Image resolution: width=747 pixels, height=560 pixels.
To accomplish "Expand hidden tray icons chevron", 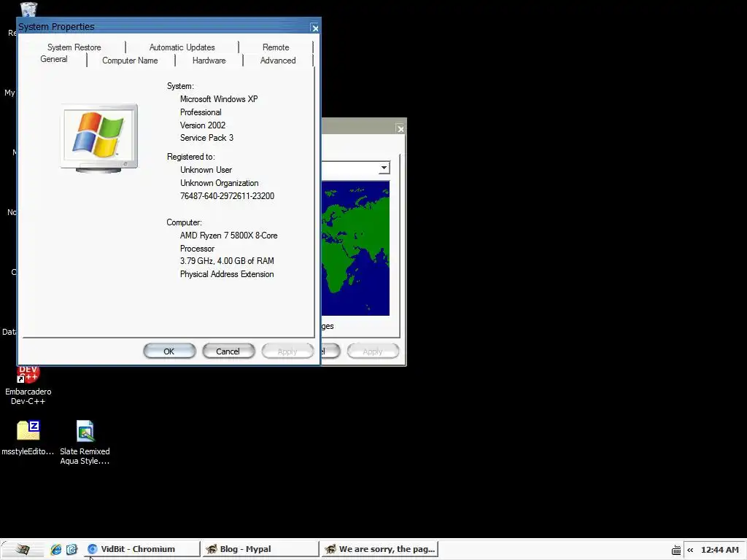I will click(x=690, y=550).
